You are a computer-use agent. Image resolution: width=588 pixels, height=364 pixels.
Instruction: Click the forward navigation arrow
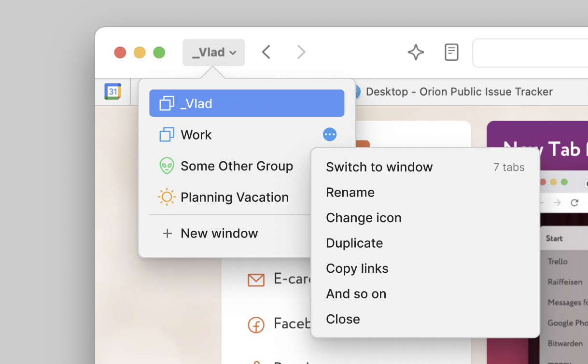pos(301,52)
